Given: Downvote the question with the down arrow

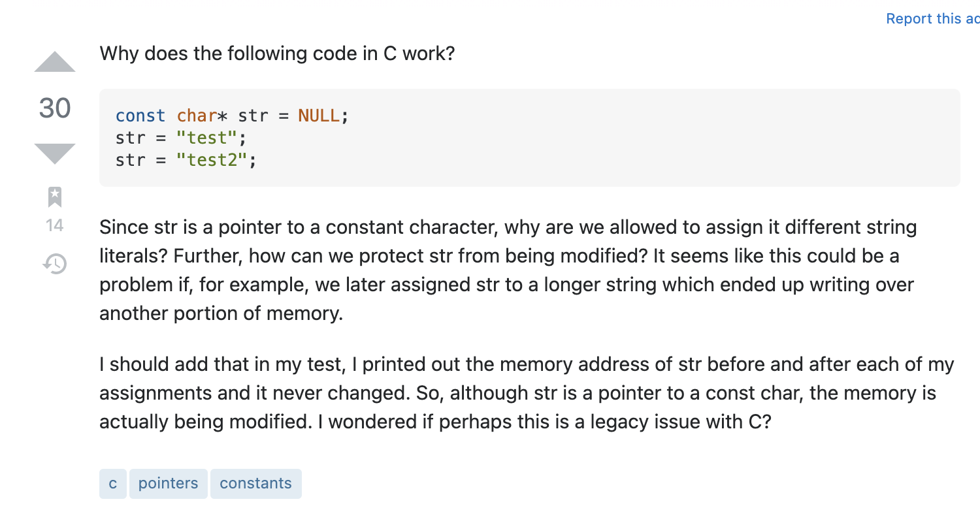Looking at the screenshot, I should [x=55, y=154].
